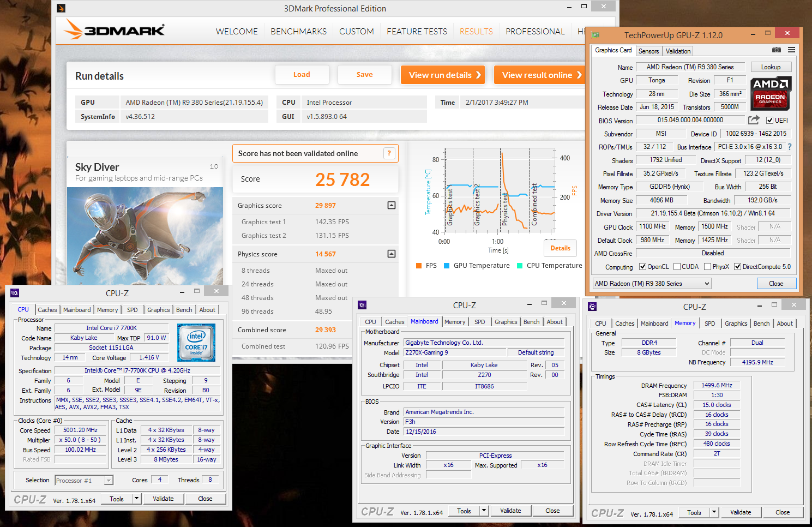This screenshot has height=527, width=812.
Task: Toggle the OpenCL checkbox
Action: [642, 267]
